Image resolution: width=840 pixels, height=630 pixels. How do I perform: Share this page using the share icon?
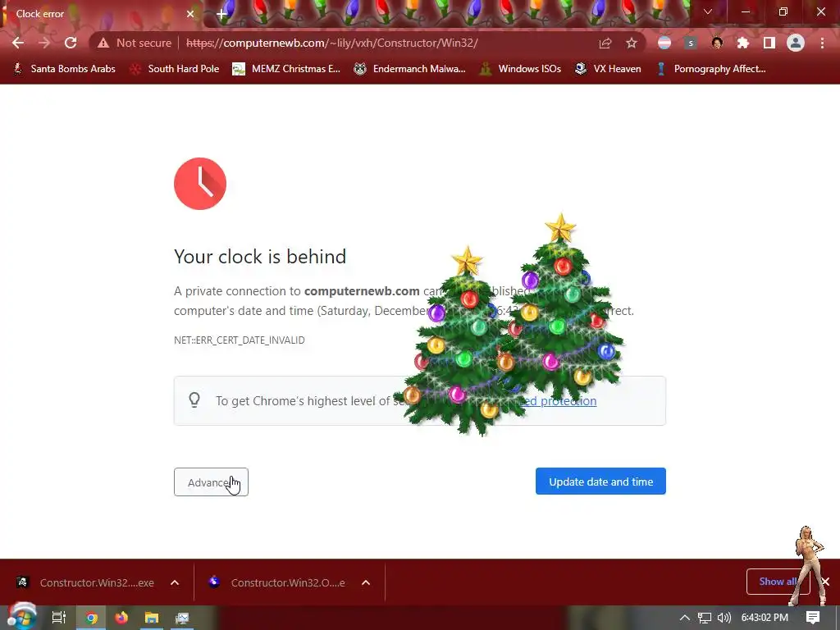[605, 43]
